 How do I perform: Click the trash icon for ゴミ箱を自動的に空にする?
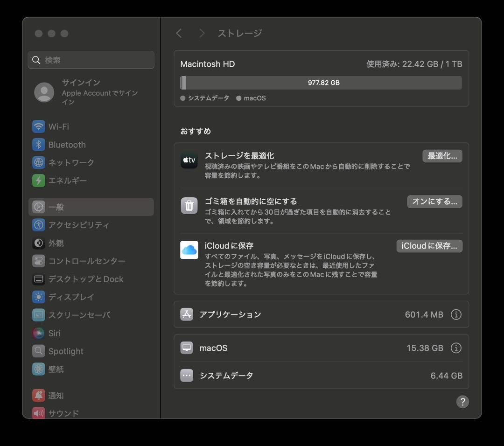coord(189,205)
